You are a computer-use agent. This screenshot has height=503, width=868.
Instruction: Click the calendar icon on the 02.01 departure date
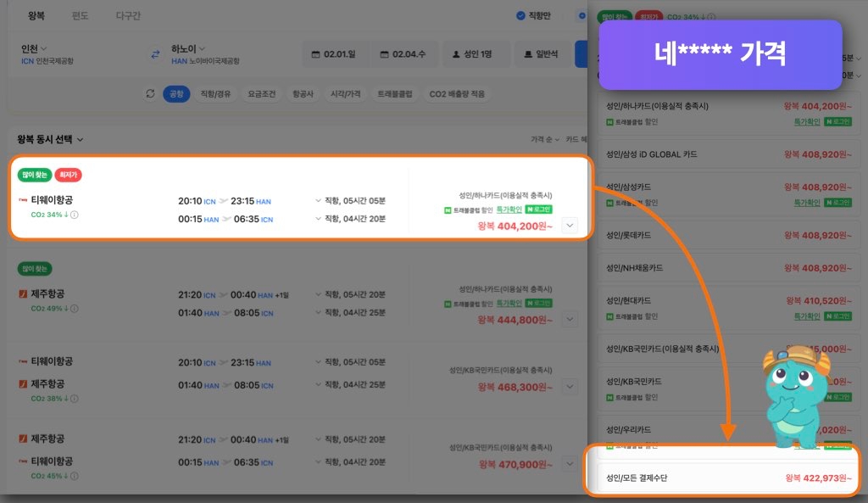316,53
